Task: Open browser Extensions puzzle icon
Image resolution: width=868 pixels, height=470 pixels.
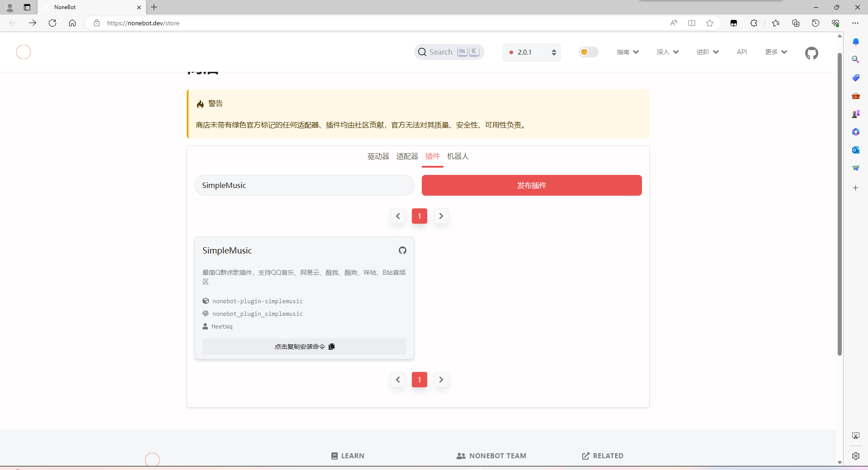Action: tap(754, 23)
